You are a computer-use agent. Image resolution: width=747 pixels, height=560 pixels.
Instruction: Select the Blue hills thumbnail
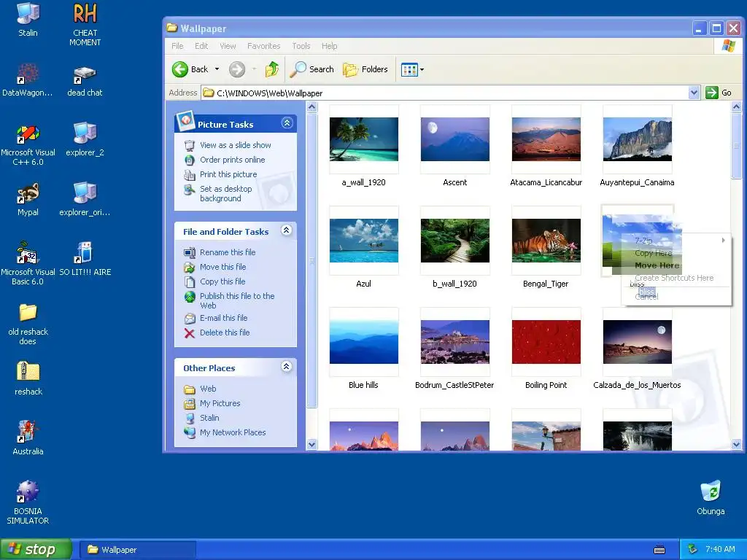(363, 342)
